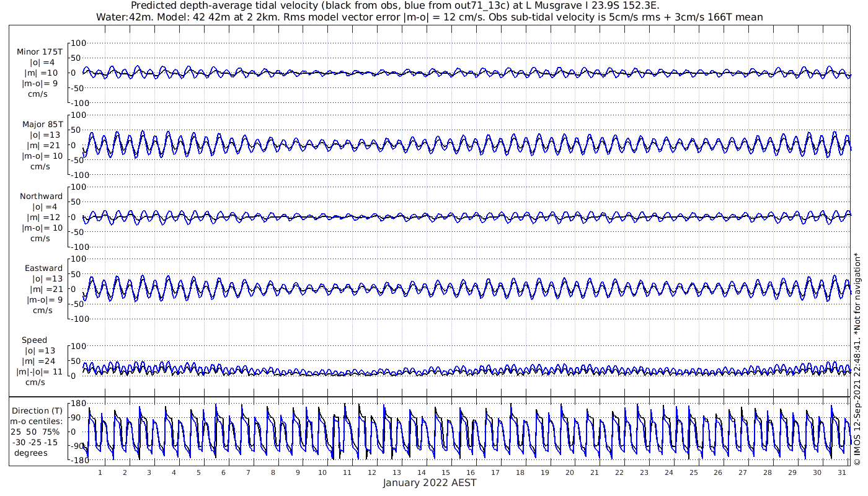Click day 1 tick label on time axis
Image resolution: width=868 pixels, height=496 pixels.
point(100,472)
